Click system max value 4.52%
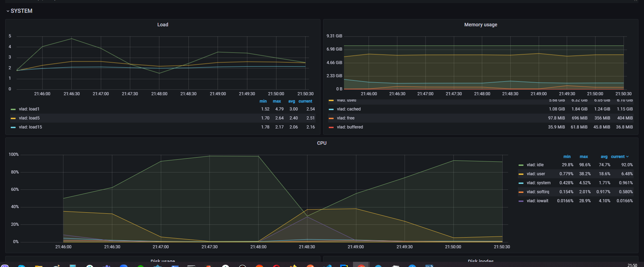 pos(585,183)
